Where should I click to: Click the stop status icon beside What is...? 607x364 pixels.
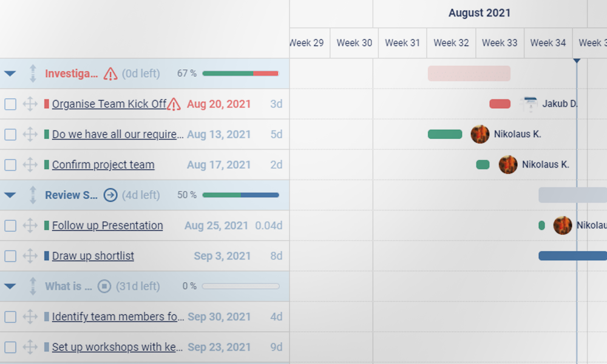point(104,286)
